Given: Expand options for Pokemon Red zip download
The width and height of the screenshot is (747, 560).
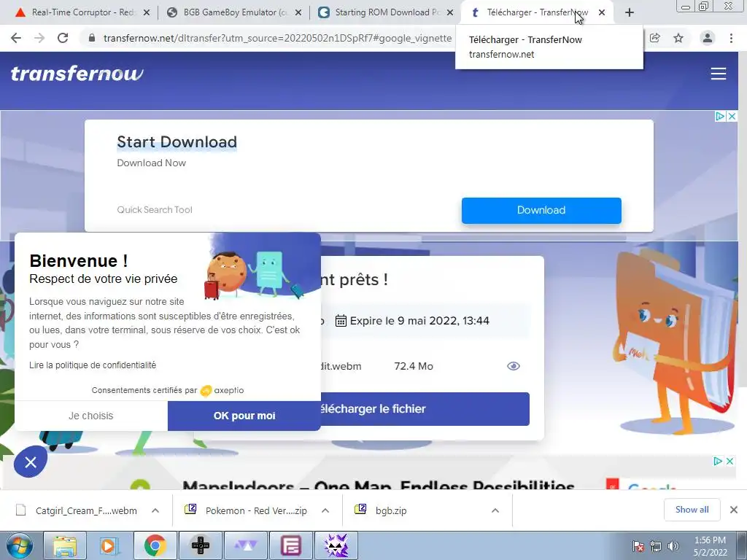Looking at the screenshot, I should pos(325,510).
